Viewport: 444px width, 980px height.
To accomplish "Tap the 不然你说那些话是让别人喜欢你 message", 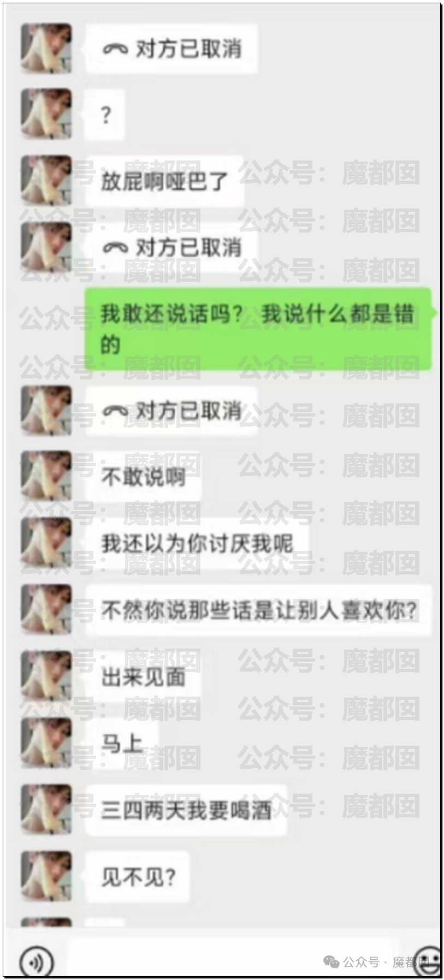I will tap(258, 610).
